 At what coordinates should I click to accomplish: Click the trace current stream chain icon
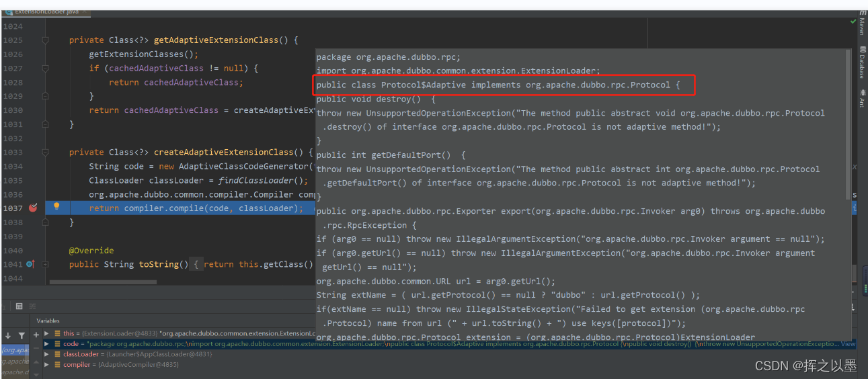point(33,306)
